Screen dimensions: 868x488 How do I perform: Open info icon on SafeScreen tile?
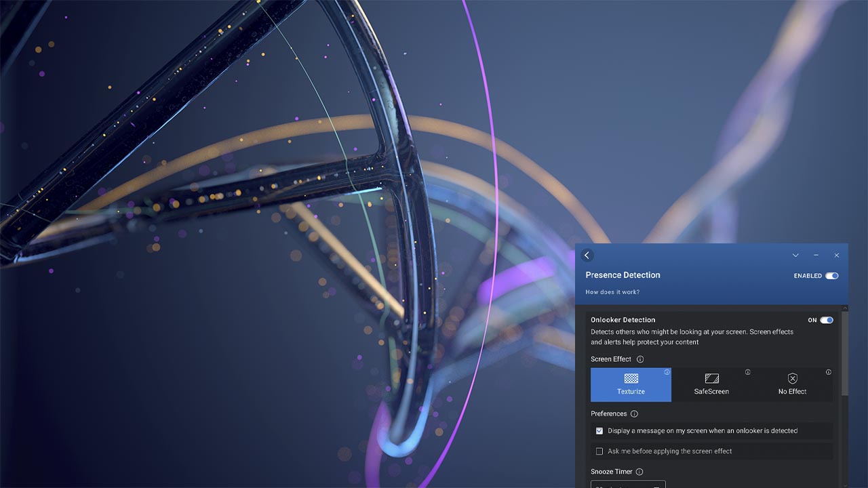(x=747, y=372)
